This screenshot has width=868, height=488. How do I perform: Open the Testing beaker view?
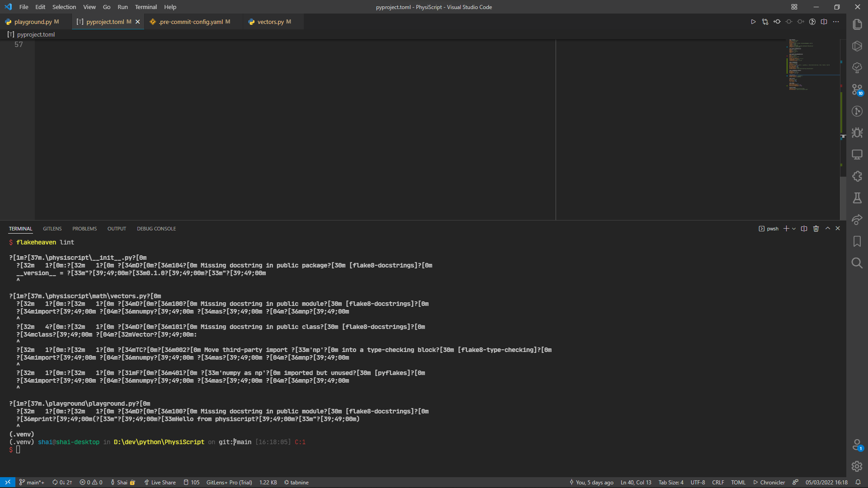click(857, 198)
